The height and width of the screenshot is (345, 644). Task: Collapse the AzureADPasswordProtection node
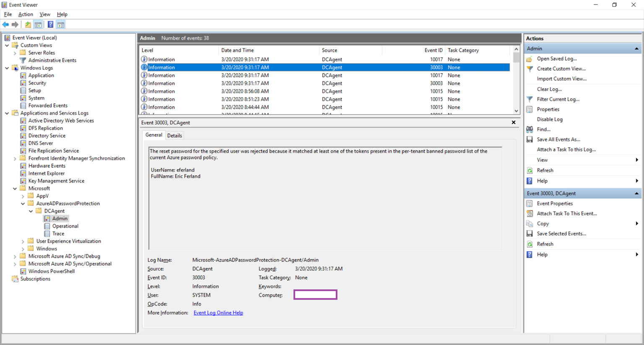pyautogui.click(x=23, y=203)
